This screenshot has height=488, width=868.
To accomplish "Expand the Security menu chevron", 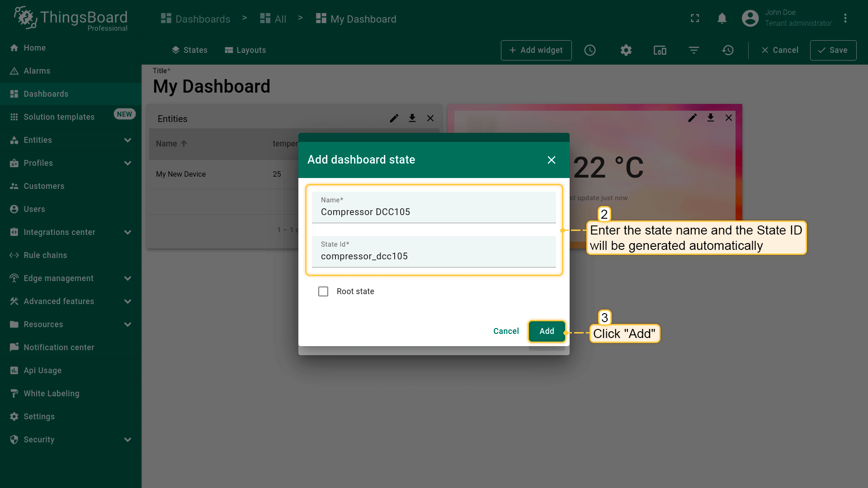I will (127, 440).
